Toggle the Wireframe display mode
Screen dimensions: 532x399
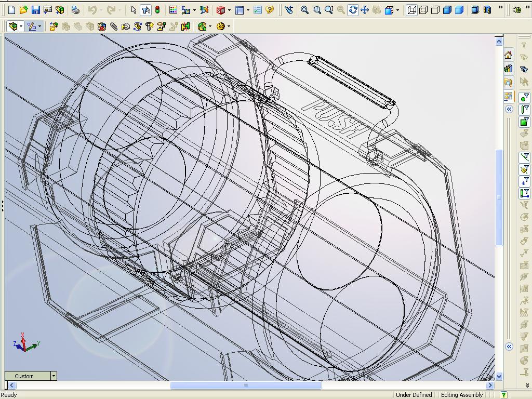pos(411,10)
